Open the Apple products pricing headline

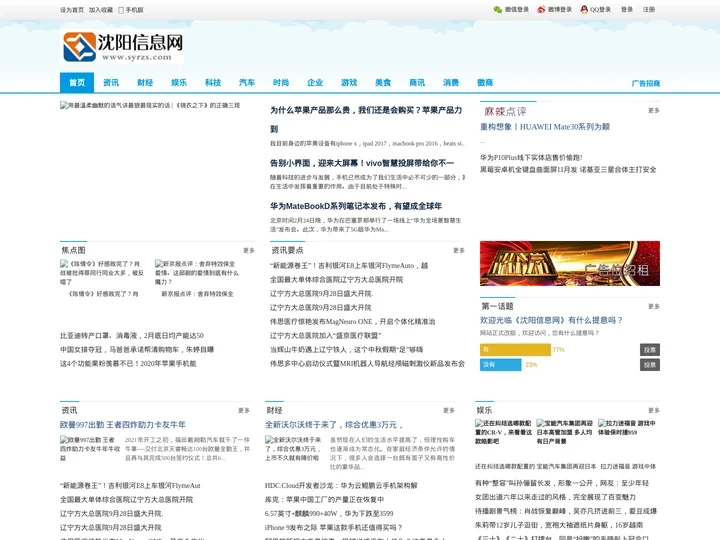coord(366,119)
